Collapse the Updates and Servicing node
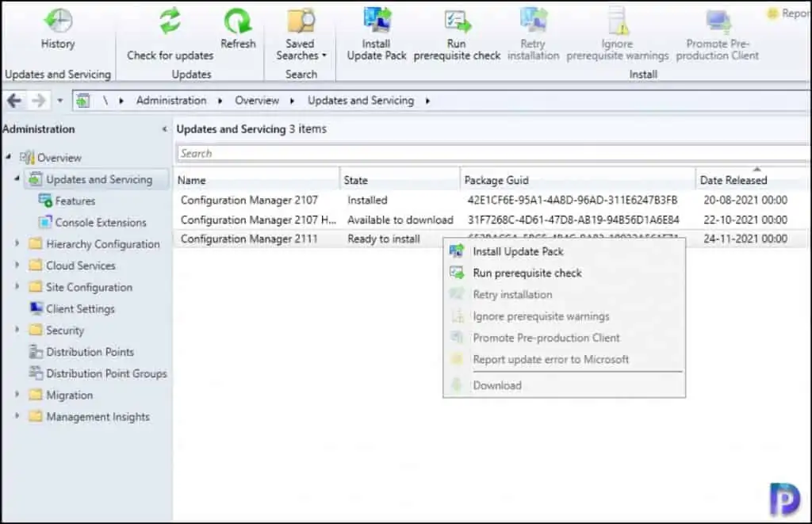This screenshot has height=524, width=812. click(x=17, y=178)
